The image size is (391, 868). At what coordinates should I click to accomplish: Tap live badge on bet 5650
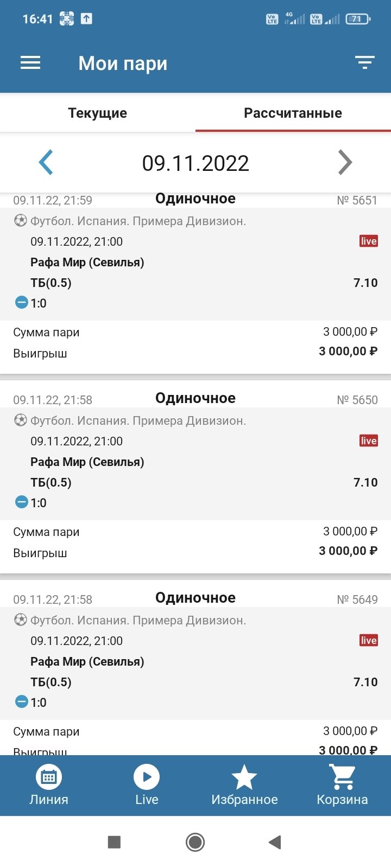tap(368, 441)
